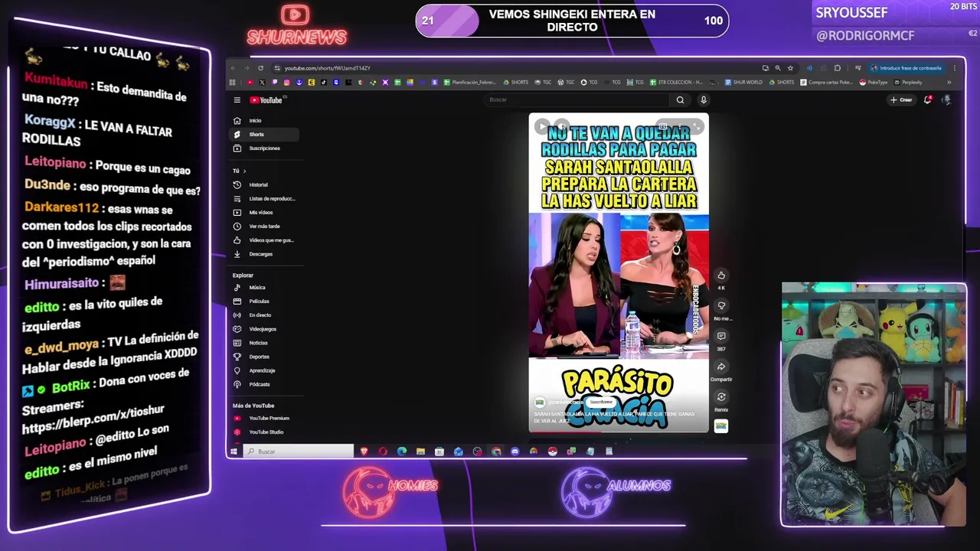Click the YouTube search magnifier button
This screenshot has height=551, width=980.
(680, 99)
